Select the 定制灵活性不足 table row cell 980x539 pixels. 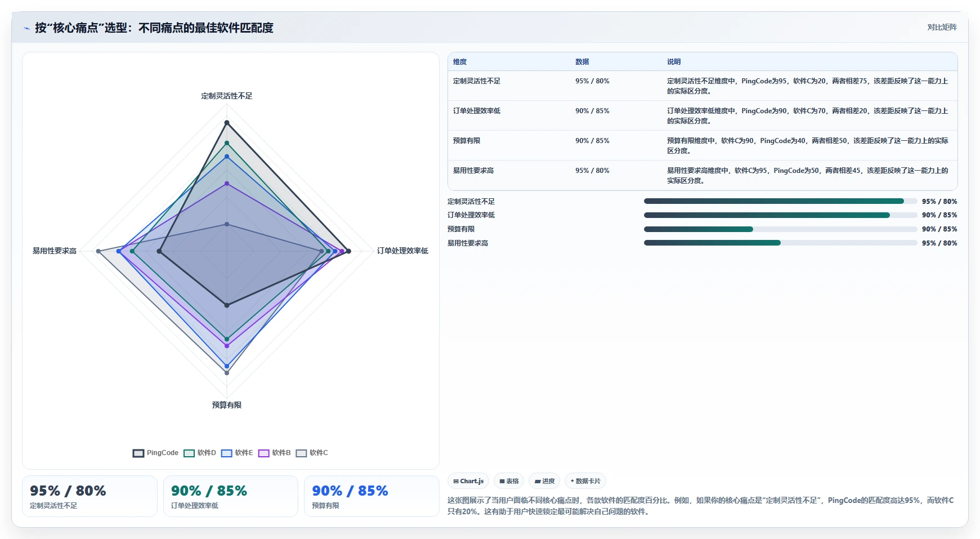point(477,81)
